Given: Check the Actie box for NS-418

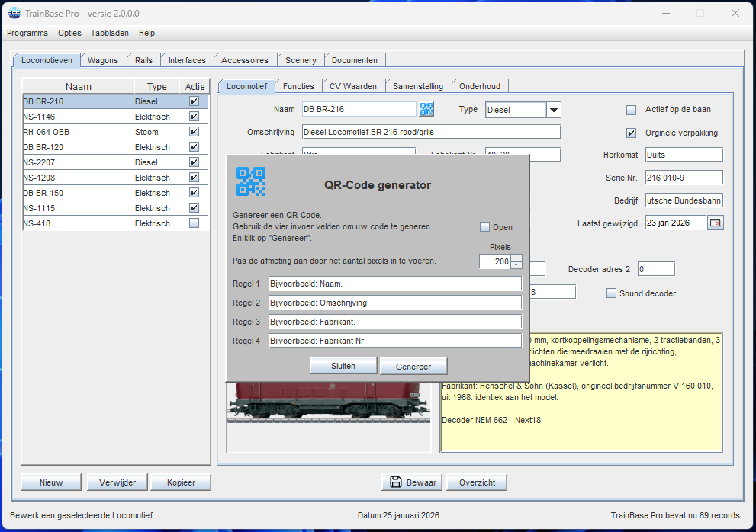Looking at the screenshot, I should pyautogui.click(x=194, y=223).
